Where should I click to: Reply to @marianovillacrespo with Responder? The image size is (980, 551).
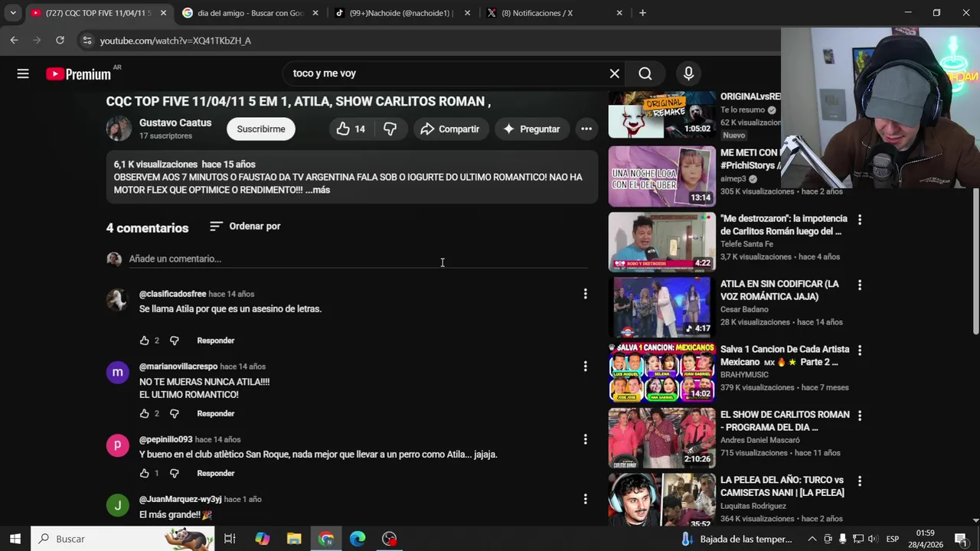(x=216, y=414)
